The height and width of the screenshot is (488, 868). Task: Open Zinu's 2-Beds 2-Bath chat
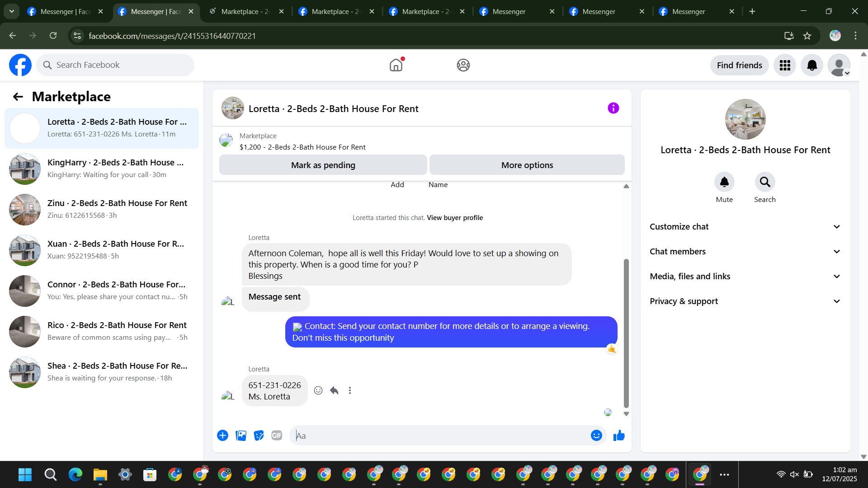[102, 209]
